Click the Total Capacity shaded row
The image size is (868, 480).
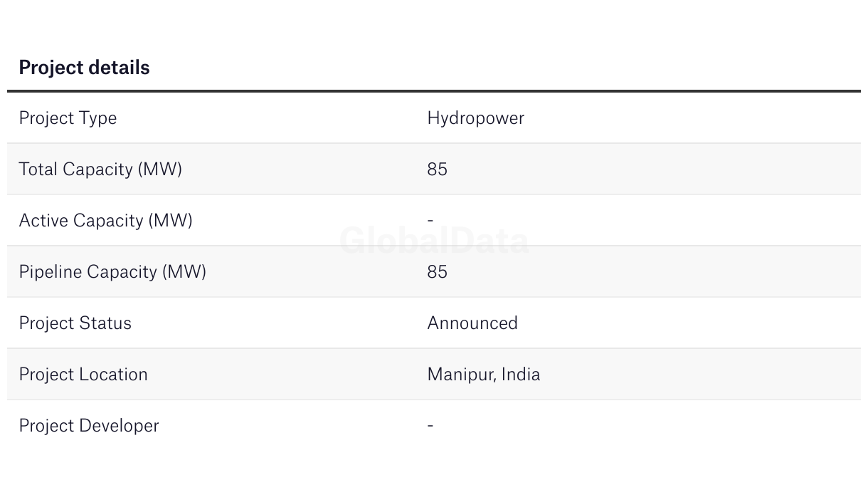(434, 169)
